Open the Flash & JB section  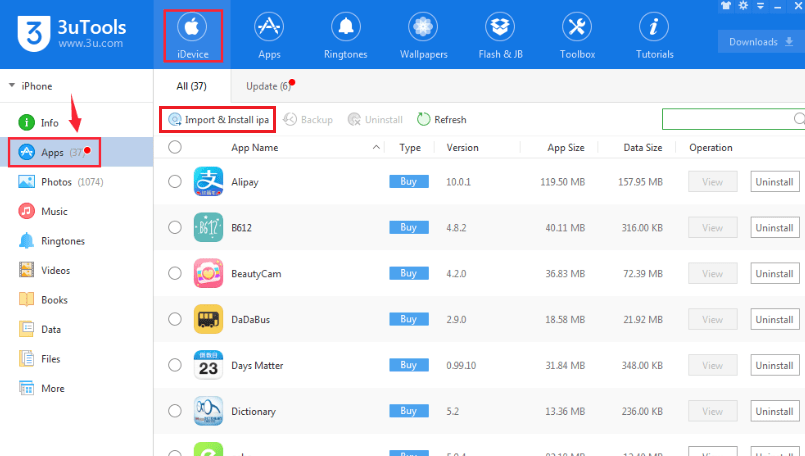[x=500, y=36]
